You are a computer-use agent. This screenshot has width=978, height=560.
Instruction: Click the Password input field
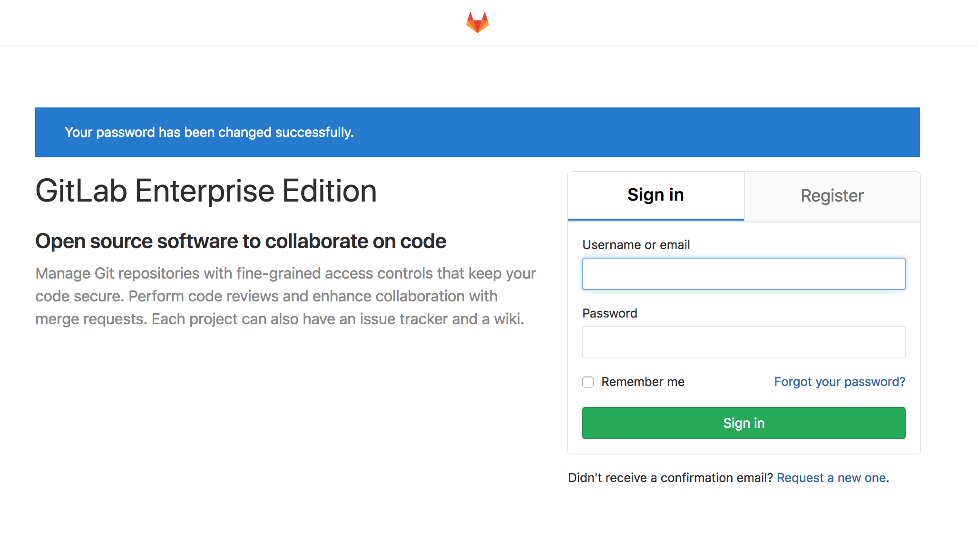743,342
